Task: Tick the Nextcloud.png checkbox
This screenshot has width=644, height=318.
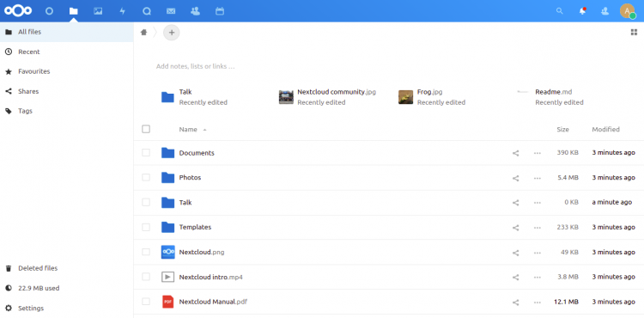Action: (146, 252)
